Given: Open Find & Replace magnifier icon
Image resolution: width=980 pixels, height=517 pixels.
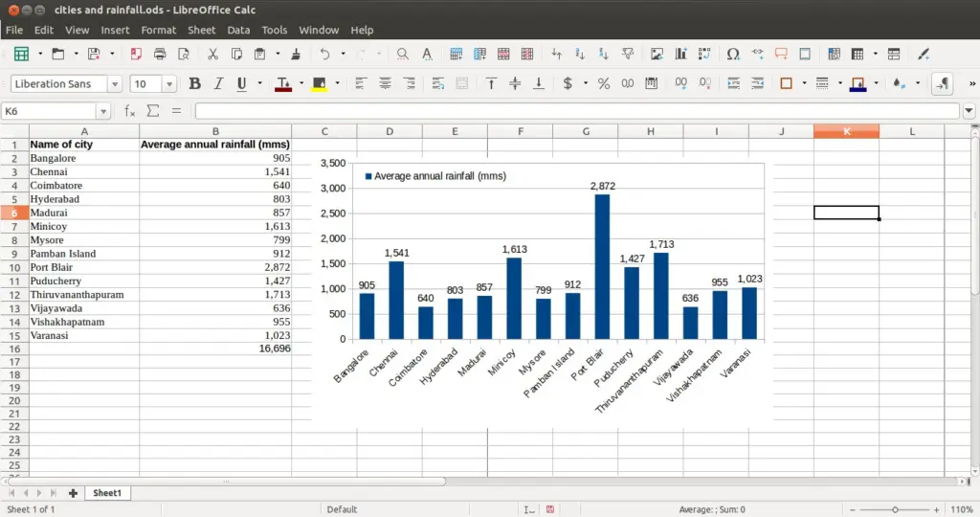Looking at the screenshot, I should point(403,55).
